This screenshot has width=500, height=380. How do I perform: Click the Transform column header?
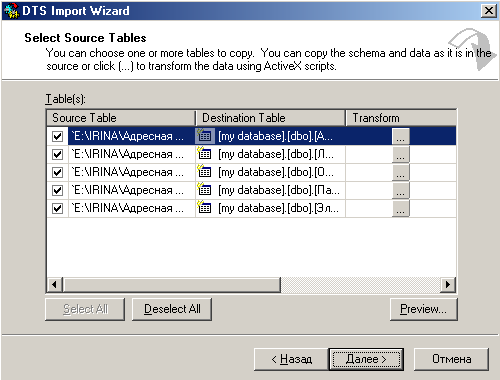click(x=401, y=118)
